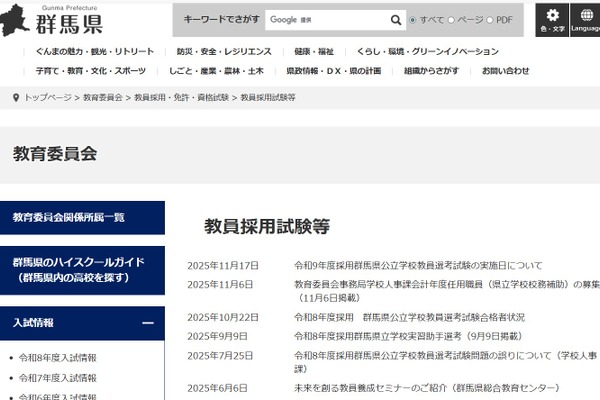The width and height of the screenshot is (600, 400).
Task: Open the 色・文字 settings gear
Action: (x=552, y=20)
